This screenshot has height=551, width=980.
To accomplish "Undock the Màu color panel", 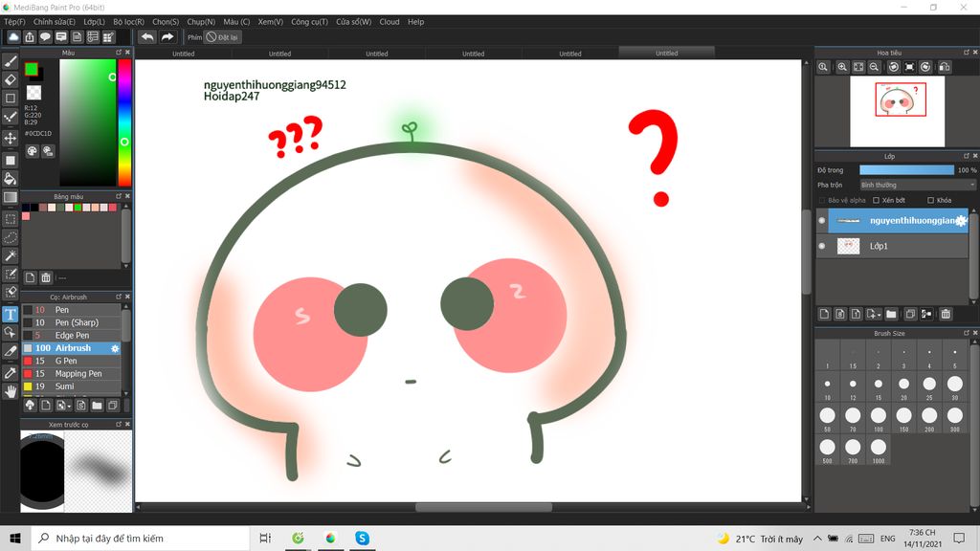I will click(x=119, y=53).
